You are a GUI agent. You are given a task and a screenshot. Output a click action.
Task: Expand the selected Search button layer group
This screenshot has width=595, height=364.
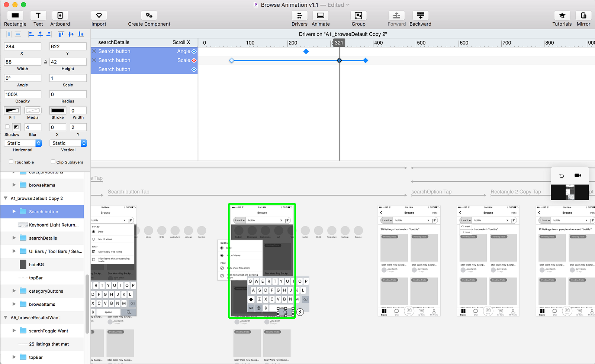point(14,211)
